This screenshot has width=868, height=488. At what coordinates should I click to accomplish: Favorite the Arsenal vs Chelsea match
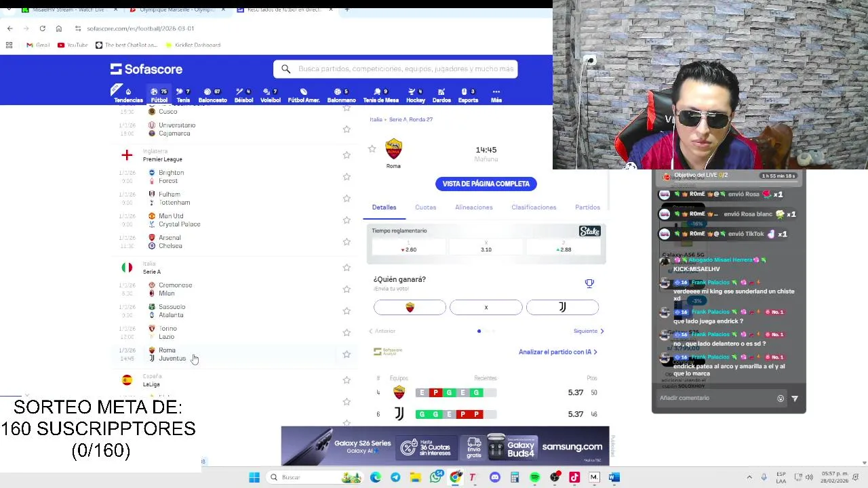click(347, 242)
